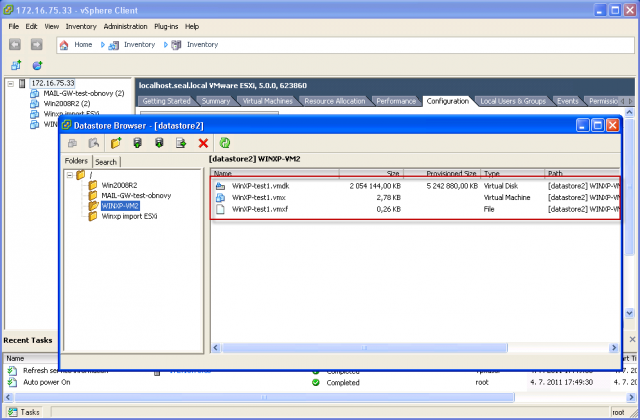640x420 pixels.
Task: Switch to the Search tab in Datastore Browser
Action: click(106, 162)
